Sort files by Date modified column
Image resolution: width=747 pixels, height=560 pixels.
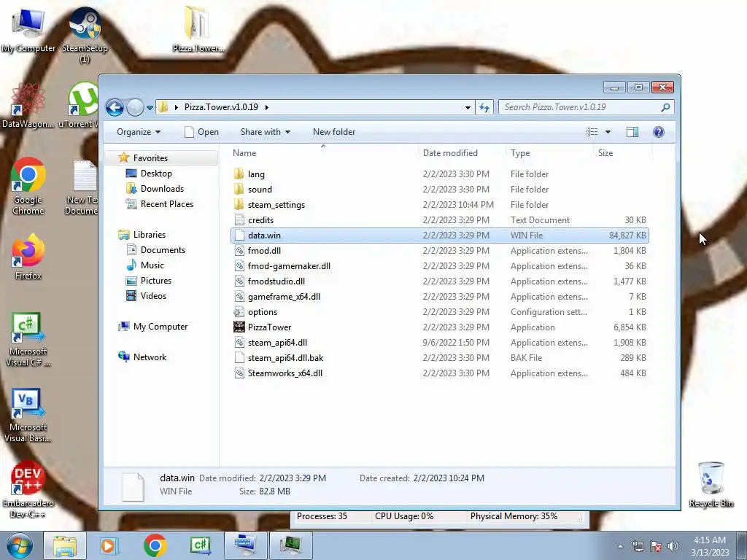point(462,153)
